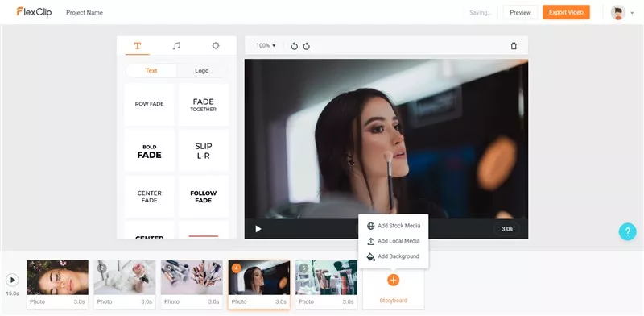Click the number 4 badge on selected clip

(236, 268)
